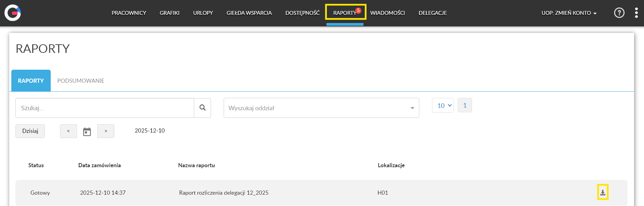Click into the Szukaj search field

(104, 108)
